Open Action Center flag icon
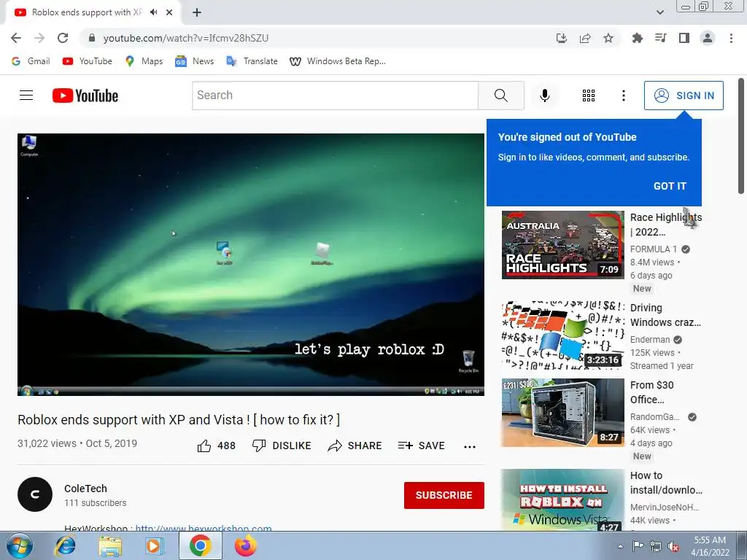The width and height of the screenshot is (747, 560). point(638,545)
